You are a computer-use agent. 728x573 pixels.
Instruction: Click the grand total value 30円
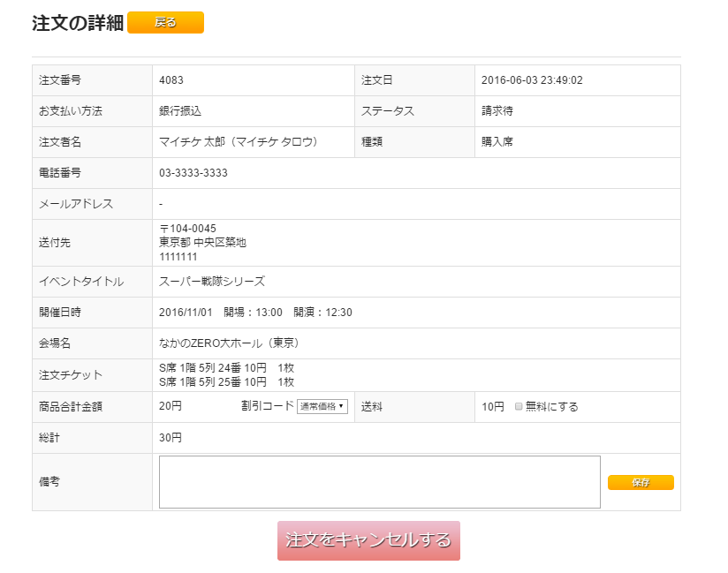coord(171,438)
